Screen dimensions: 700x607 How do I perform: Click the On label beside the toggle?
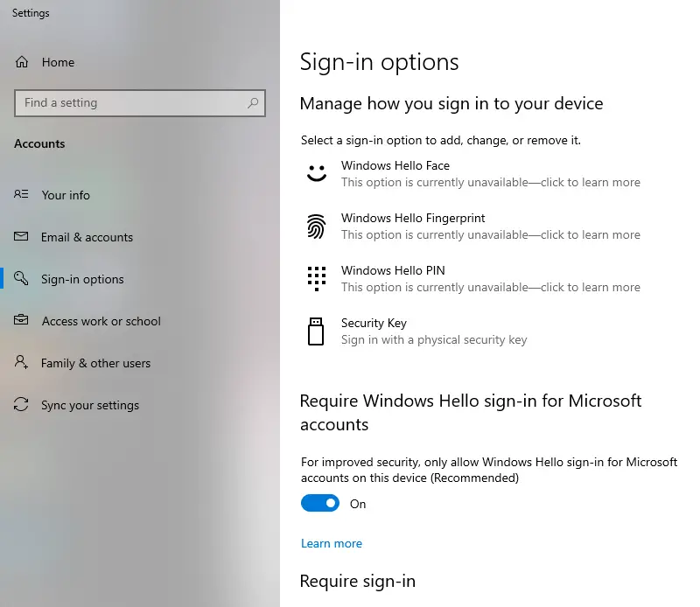tap(358, 504)
